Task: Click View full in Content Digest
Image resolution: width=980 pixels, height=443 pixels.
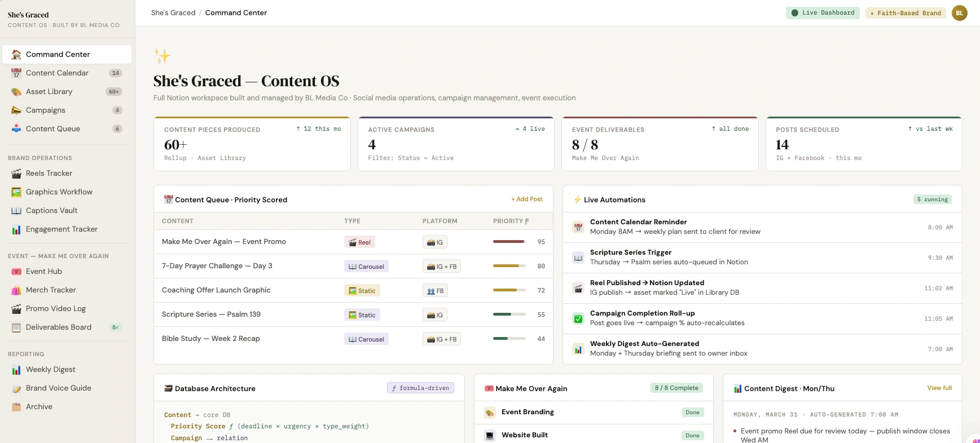Action: [939, 388]
